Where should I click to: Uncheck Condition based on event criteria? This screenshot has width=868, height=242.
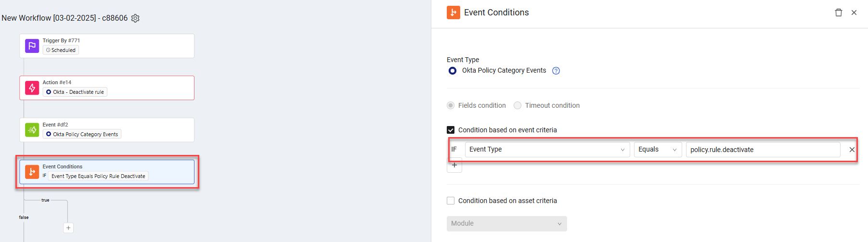click(x=451, y=130)
